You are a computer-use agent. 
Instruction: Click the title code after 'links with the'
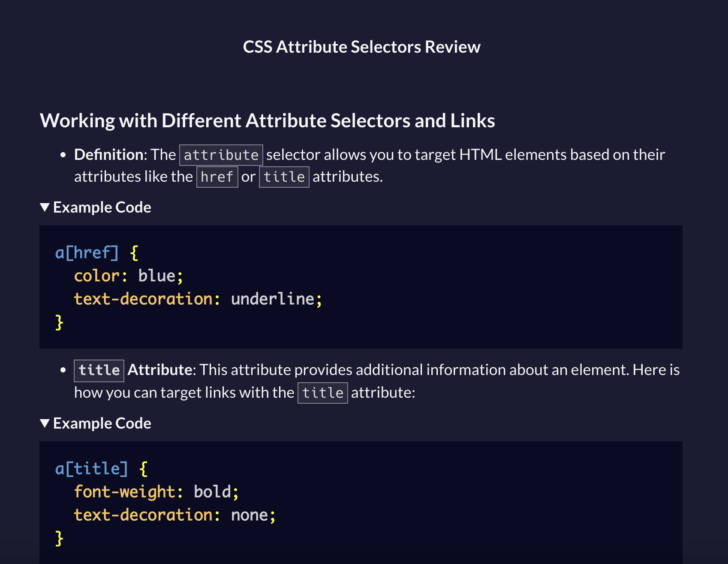tap(322, 393)
